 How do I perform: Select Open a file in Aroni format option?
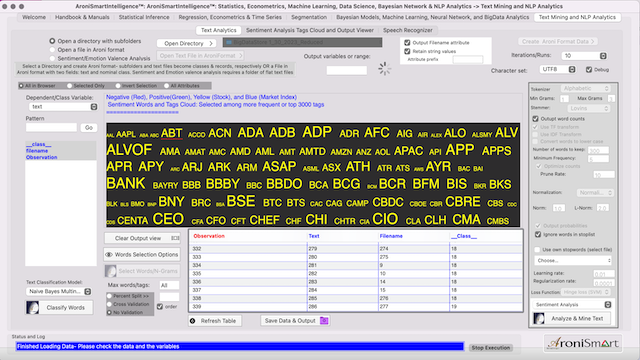tap(52, 50)
